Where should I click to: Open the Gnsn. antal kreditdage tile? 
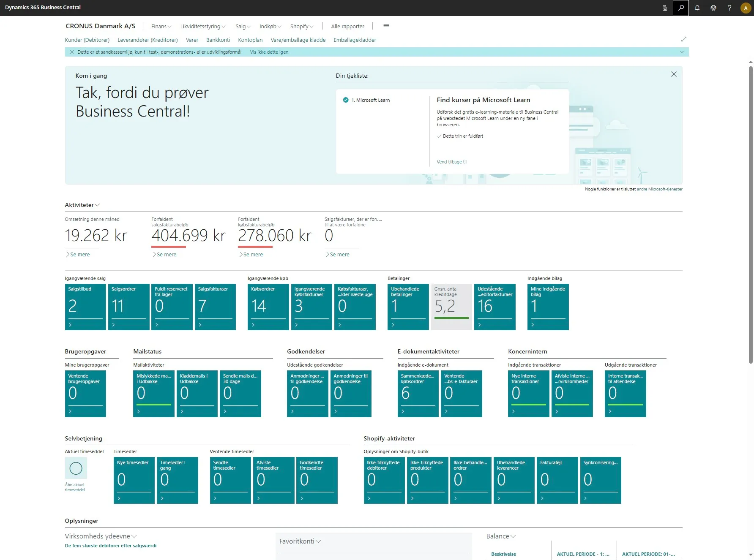(451, 307)
